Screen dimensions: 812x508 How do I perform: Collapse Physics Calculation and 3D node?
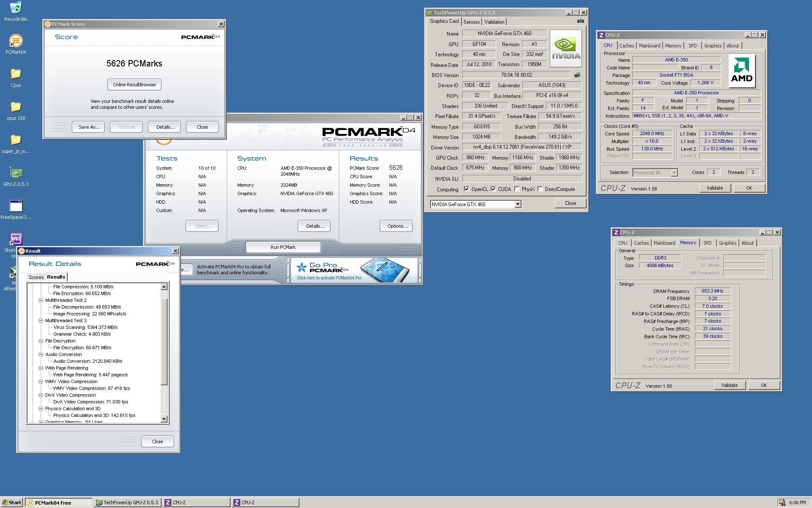[41, 409]
